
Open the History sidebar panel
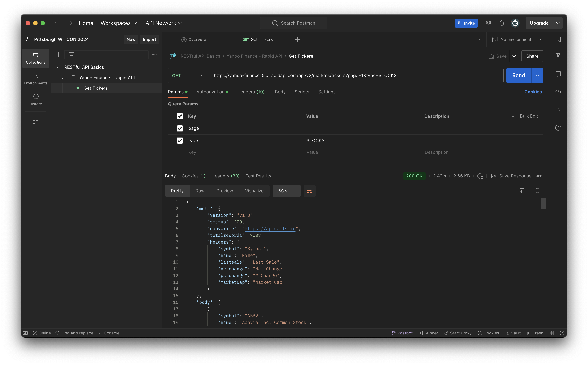click(35, 100)
